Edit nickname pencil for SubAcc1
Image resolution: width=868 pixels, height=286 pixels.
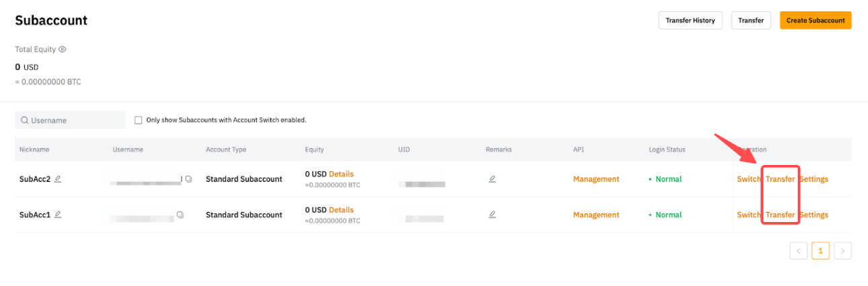(58, 214)
